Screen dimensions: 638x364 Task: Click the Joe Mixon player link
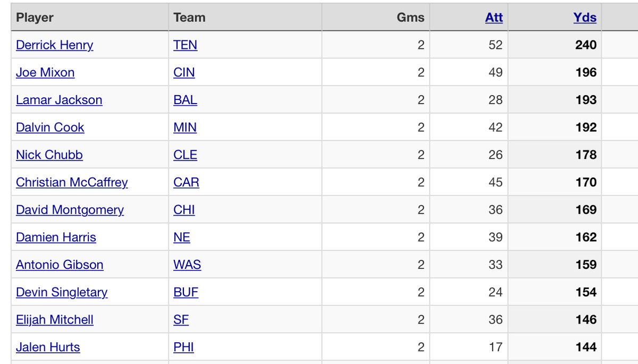pos(45,73)
